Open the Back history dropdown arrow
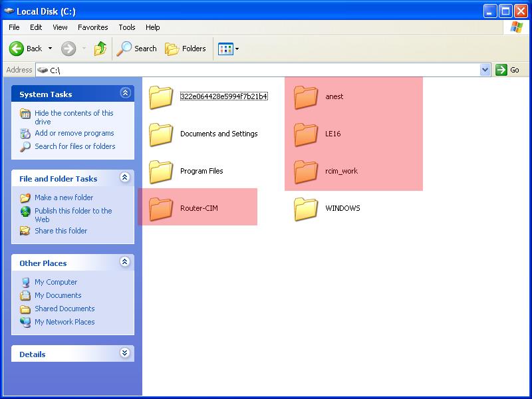 [51, 49]
